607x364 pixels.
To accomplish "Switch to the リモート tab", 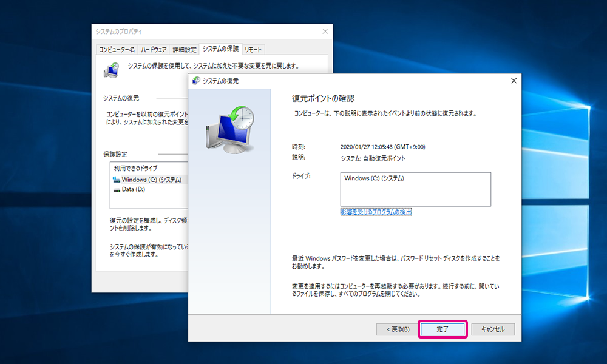I will (x=253, y=50).
